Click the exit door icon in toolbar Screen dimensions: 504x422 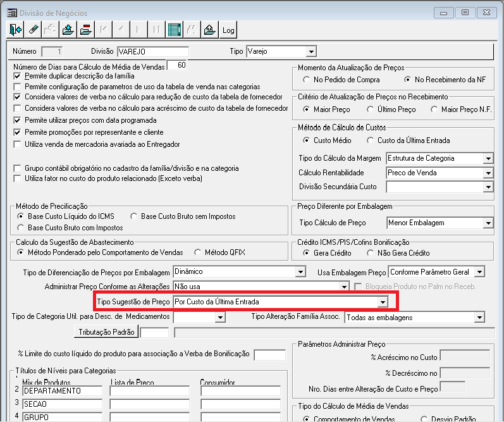point(15,30)
